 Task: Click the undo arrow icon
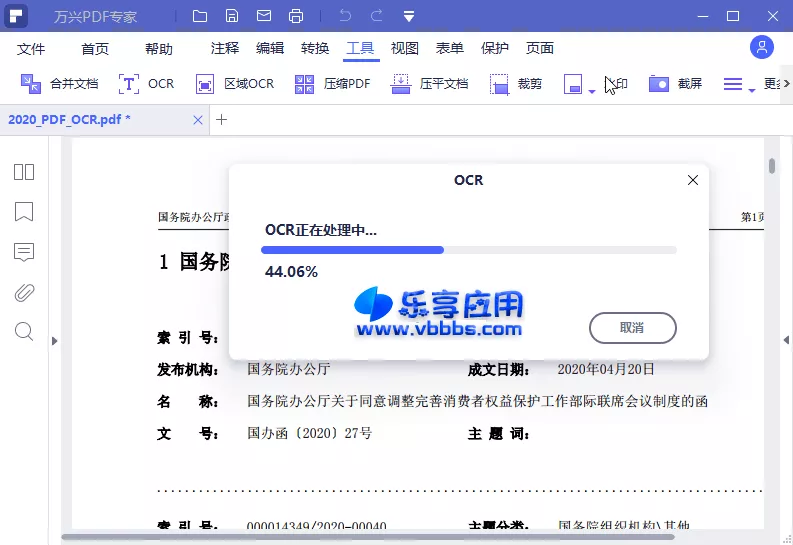345,16
